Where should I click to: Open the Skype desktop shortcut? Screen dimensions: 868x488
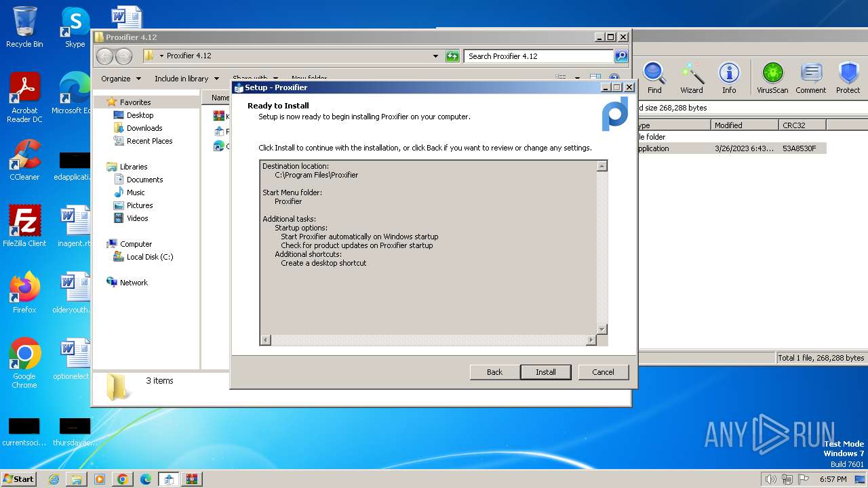coord(75,27)
